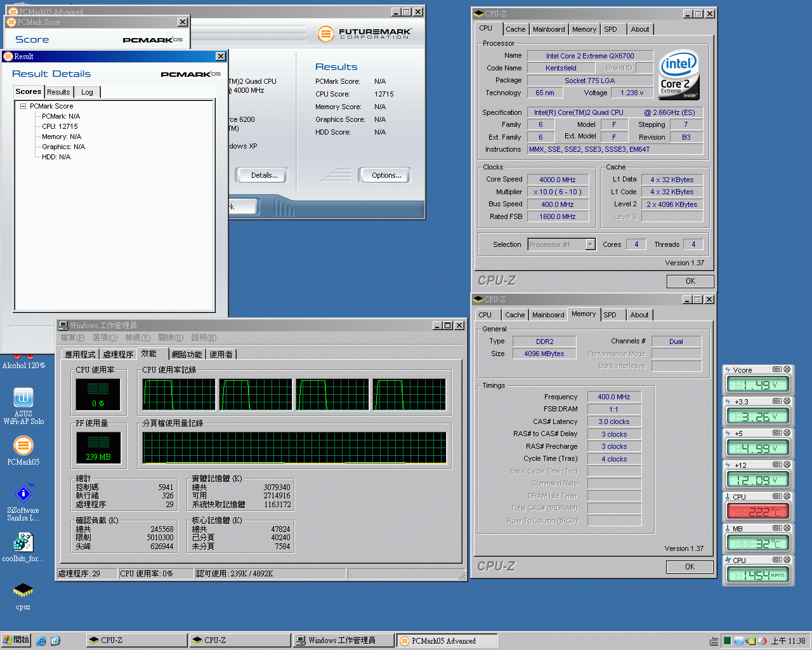The height and width of the screenshot is (650, 812).
Task: Click the Intel Core 2 Extreme logo
Action: [679, 75]
